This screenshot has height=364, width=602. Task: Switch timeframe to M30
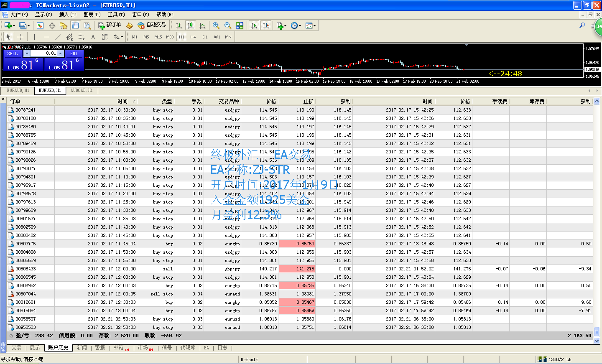coord(170,37)
